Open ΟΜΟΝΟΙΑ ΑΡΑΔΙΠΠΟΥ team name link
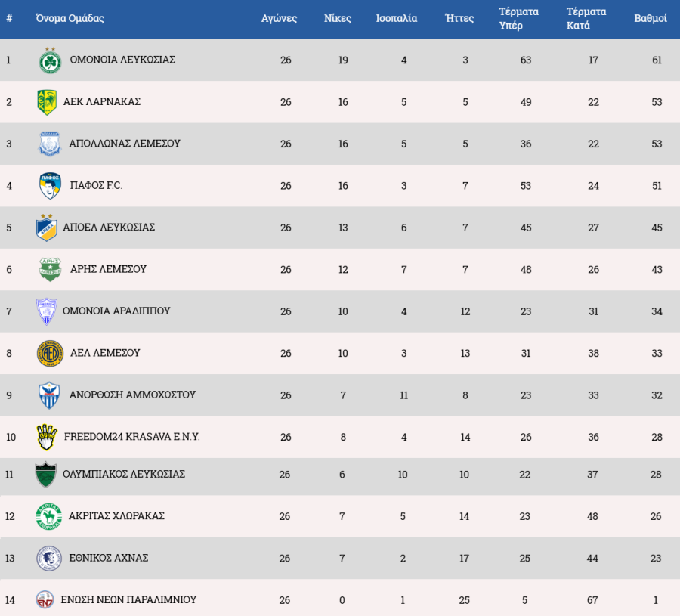The height and width of the screenshot is (616, 680). 116,311
